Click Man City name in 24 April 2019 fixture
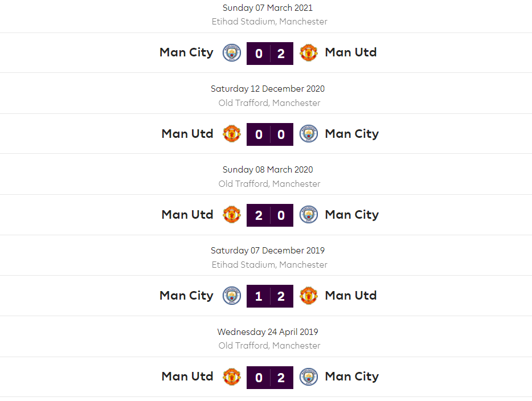Image resolution: width=532 pixels, height=401 pixels. click(x=351, y=377)
